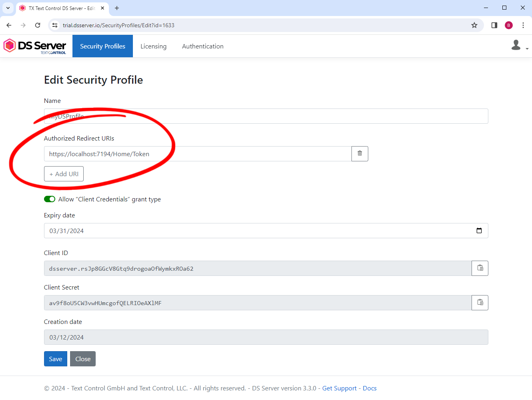Open Chrome's three-dot menu
Viewport: 532px width, 400px height.
coord(523,25)
